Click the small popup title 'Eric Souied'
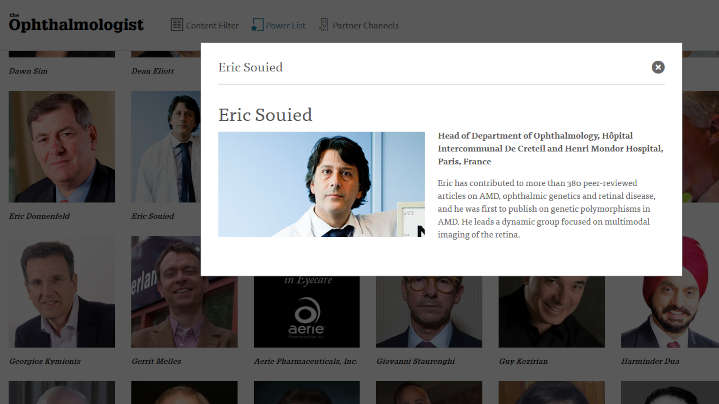 point(250,67)
